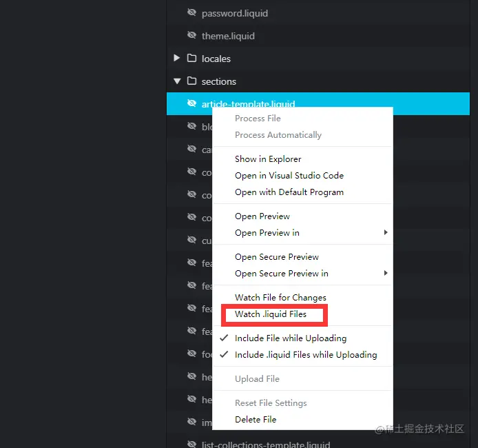Choose Open Preview menu entry
The height and width of the screenshot is (448, 478).
tap(262, 216)
